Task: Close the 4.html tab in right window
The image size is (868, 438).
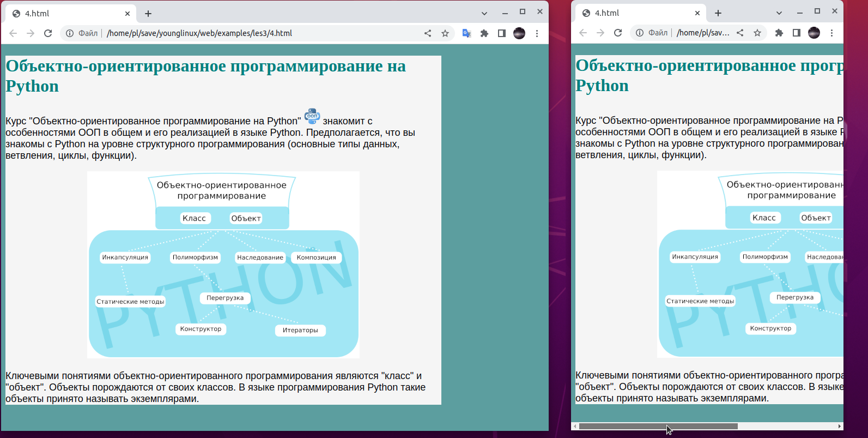Action: pos(697,13)
